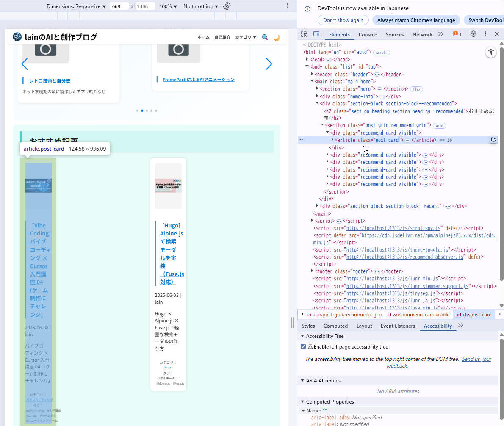Open accessibility tree view button
The image size is (504, 426).
coord(490,52)
